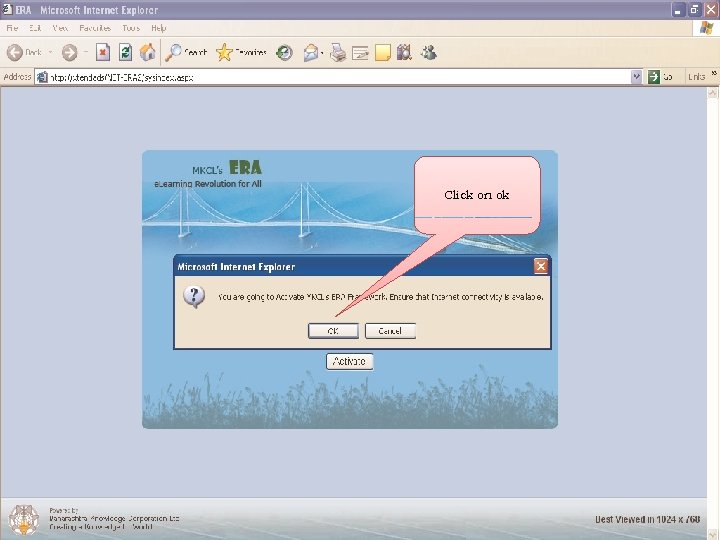Click OK in the confirmation dialog

(x=333, y=331)
